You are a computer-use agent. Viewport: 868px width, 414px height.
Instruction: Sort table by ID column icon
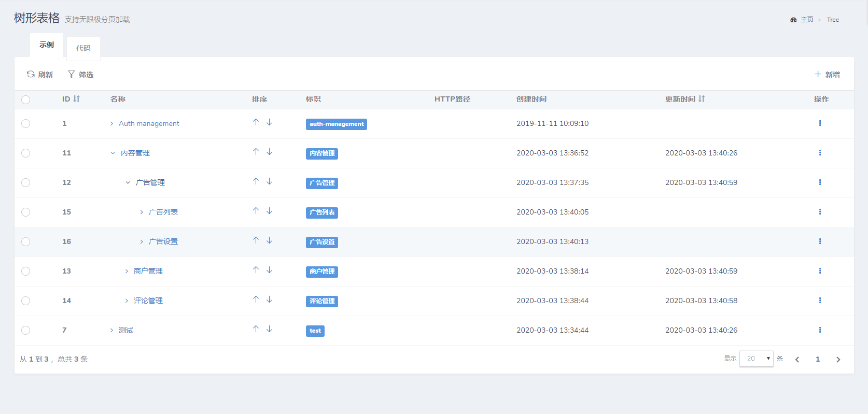point(77,99)
